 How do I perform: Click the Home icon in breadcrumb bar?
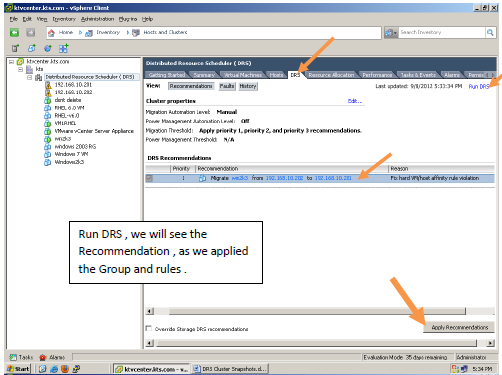click(51, 33)
